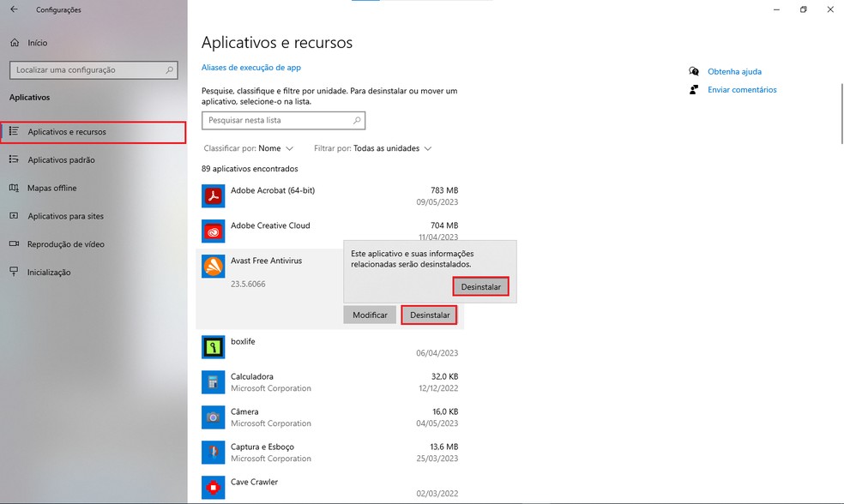This screenshot has height=504, width=844.
Task: Select Mapas offline in sidebar
Action: click(51, 189)
